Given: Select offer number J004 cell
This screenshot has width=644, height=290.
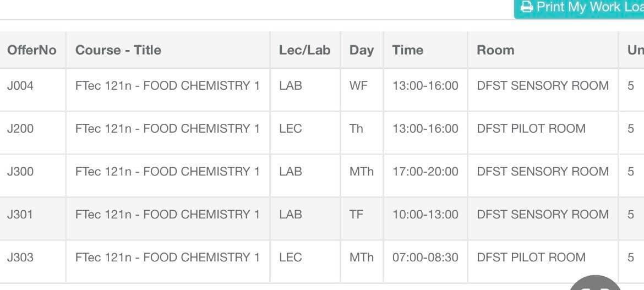Looking at the screenshot, I should click(x=20, y=86).
